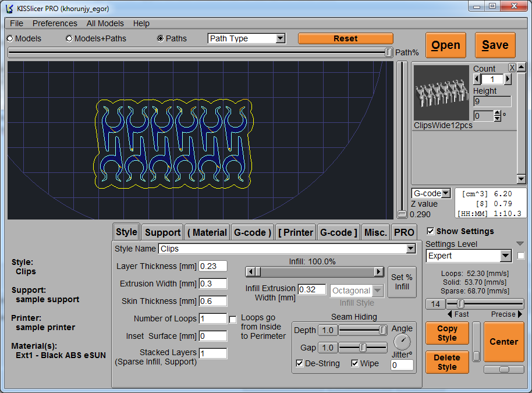
Task: Click infill scrollbar right arrow
Action: point(379,272)
